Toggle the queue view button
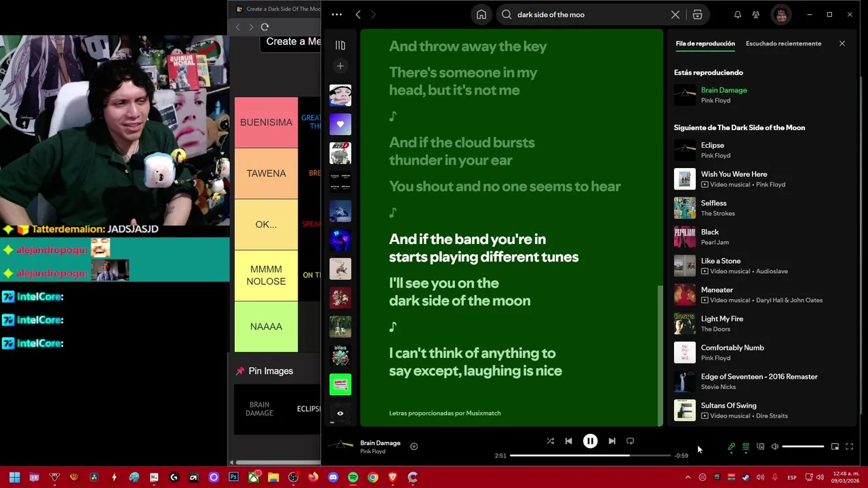 click(746, 447)
